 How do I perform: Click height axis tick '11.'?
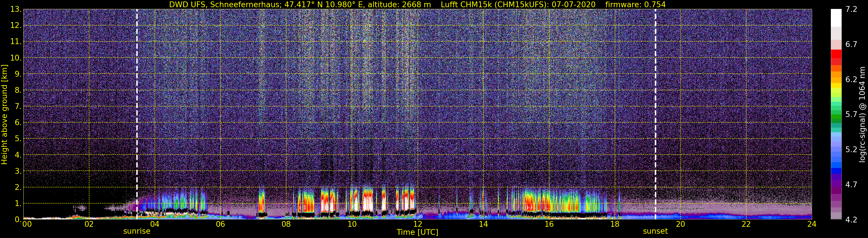pos(16,41)
